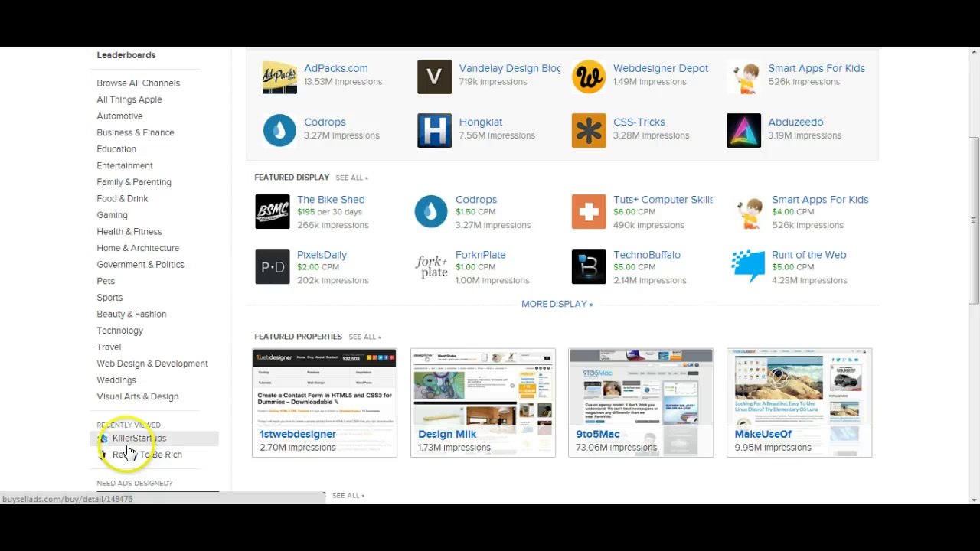Open the AdPacks.com title link

[336, 68]
